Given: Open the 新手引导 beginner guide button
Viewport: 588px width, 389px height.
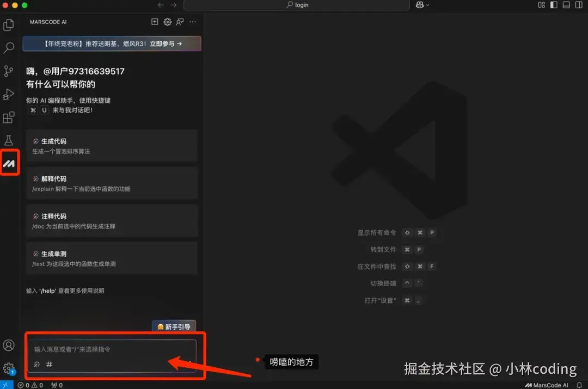Looking at the screenshot, I should [x=174, y=326].
